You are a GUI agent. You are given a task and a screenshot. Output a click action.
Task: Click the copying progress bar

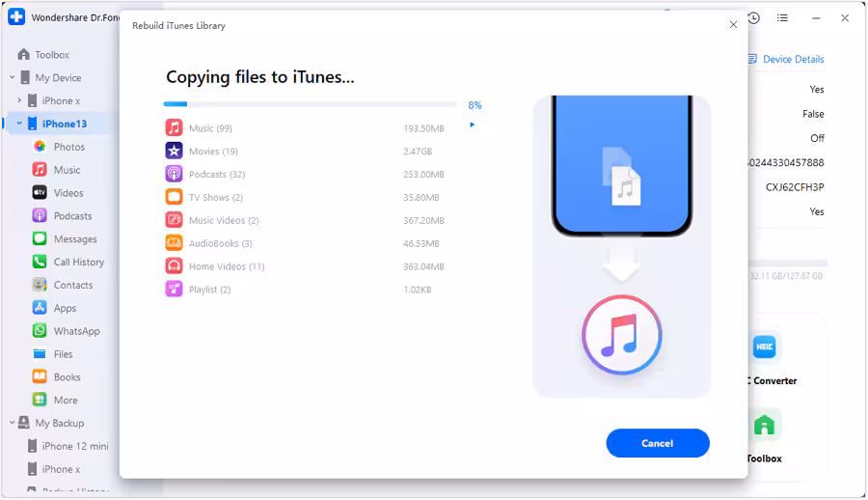[x=310, y=103]
